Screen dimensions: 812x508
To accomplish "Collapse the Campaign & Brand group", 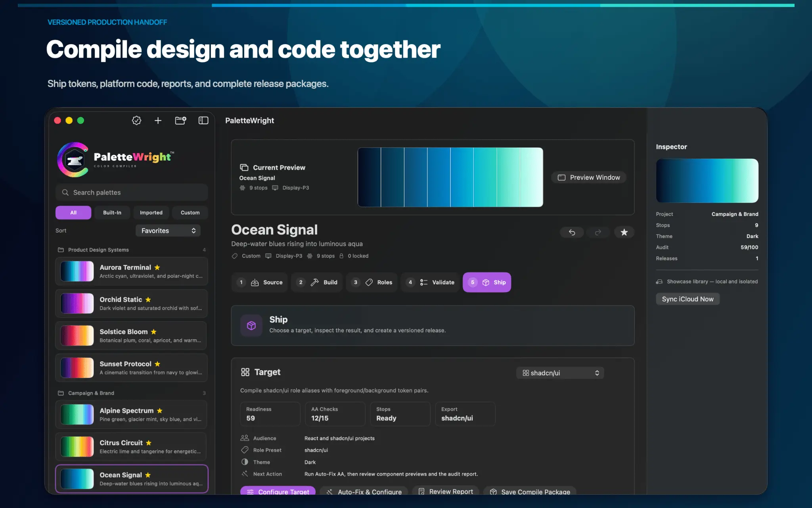I will tap(132, 393).
